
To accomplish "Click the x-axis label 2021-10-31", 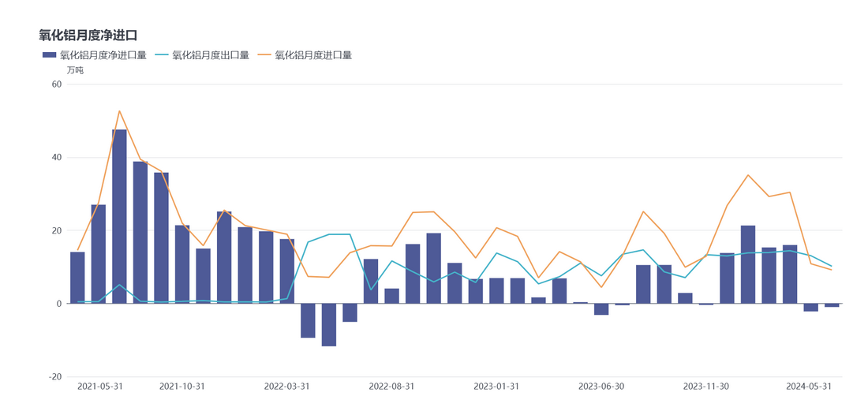I will tap(182, 386).
